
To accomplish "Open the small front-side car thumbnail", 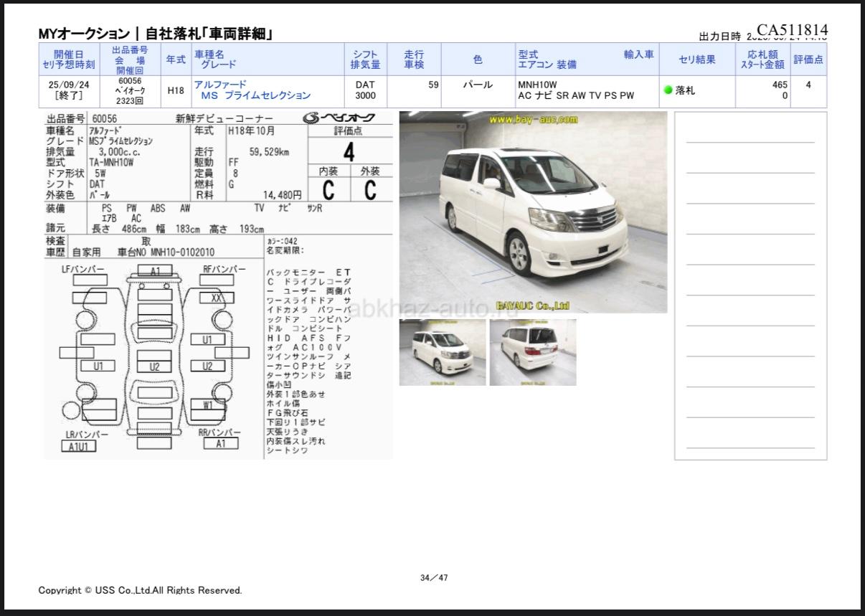I will click(442, 352).
